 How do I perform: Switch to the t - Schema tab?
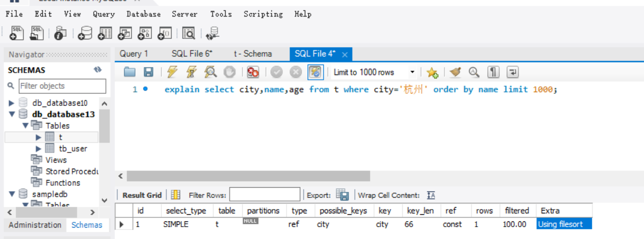(253, 54)
